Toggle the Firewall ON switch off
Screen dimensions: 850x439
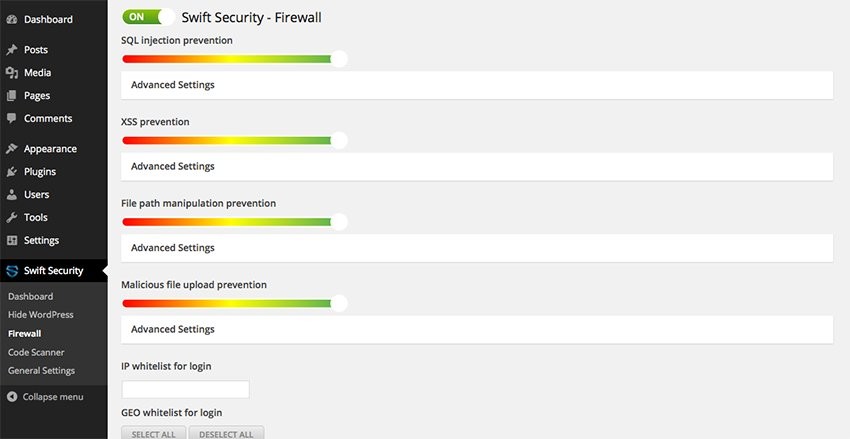148,17
